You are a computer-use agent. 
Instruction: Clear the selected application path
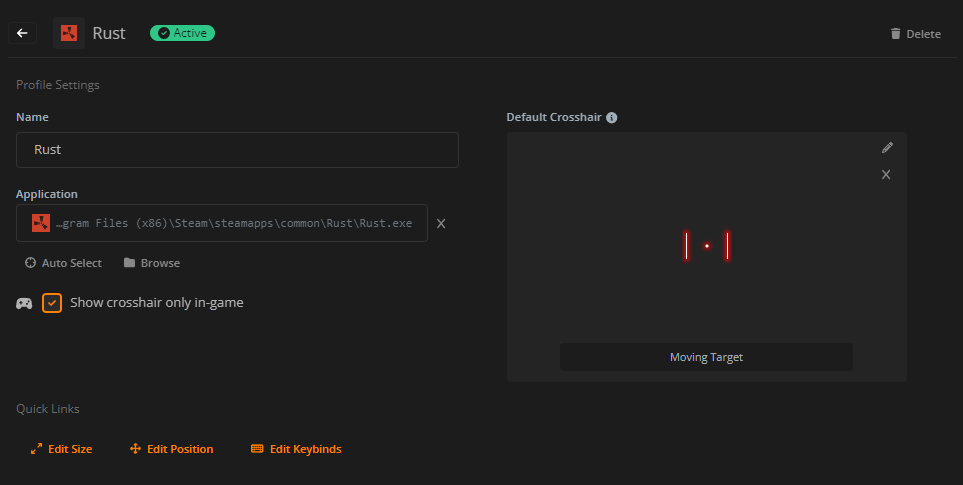441,223
